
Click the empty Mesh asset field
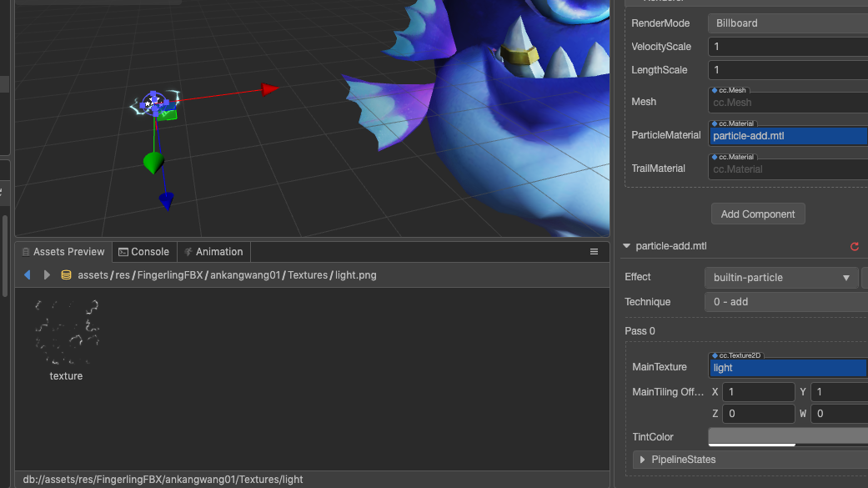point(788,103)
